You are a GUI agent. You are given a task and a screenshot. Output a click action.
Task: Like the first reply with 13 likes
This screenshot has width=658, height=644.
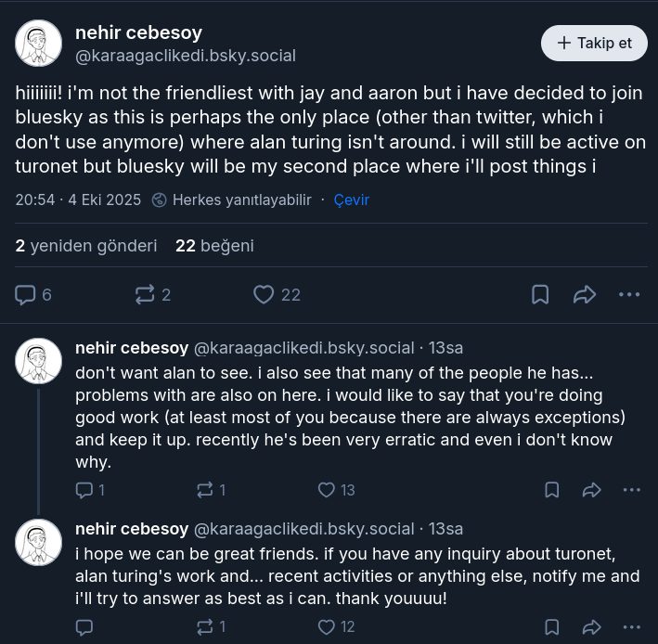[326, 490]
